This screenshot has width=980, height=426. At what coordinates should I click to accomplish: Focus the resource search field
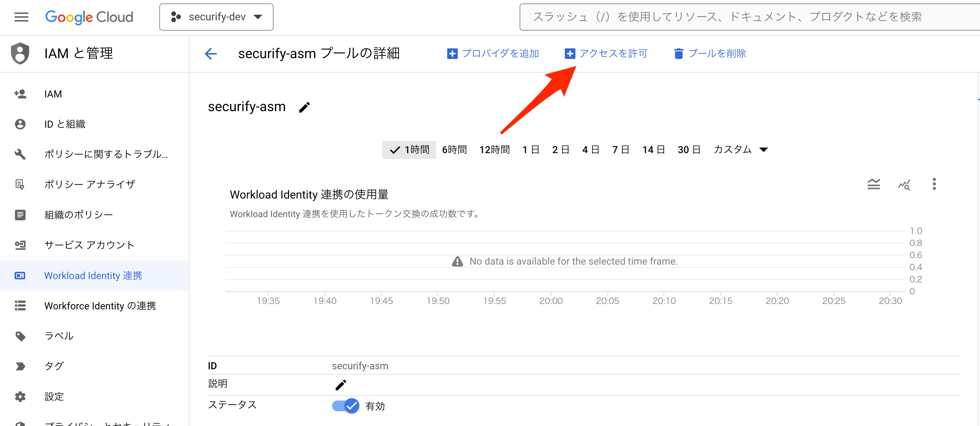pyautogui.click(x=749, y=17)
